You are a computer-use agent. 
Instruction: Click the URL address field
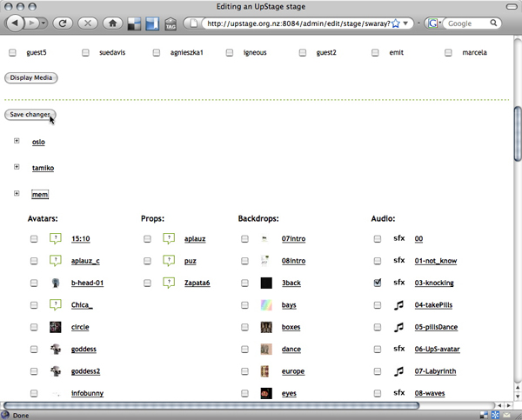[x=298, y=23]
